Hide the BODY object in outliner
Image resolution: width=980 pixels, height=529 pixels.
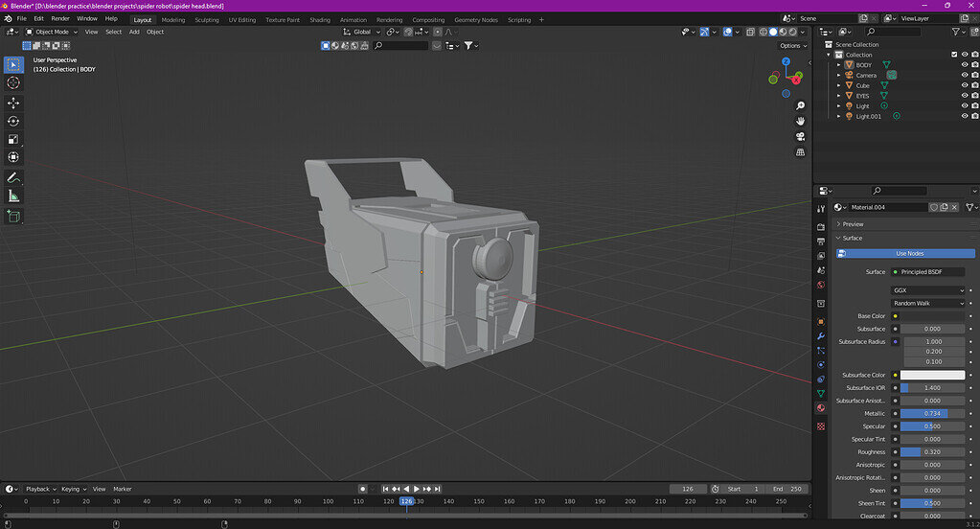click(964, 65)
